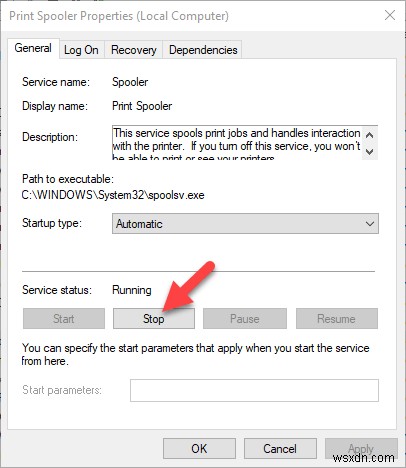Click the greyed-out Start button

(x=64, y=319)
